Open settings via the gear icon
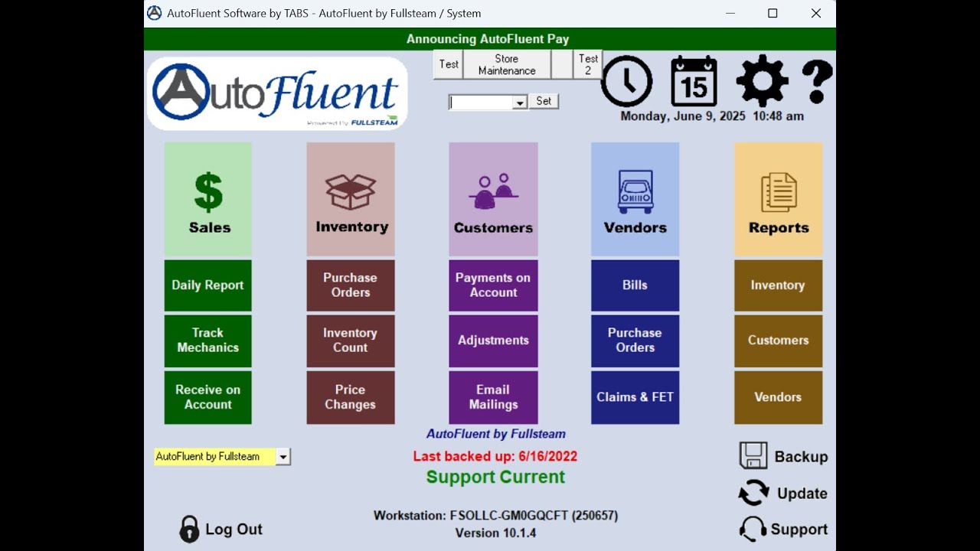The width and height of the screenshot is (980, 551). coord(762,81)
